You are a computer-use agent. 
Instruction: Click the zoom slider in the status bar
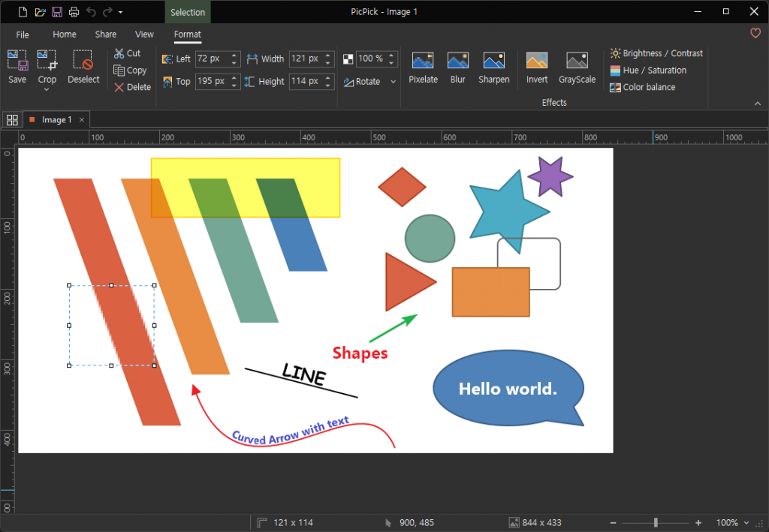(x=656, y=522)
